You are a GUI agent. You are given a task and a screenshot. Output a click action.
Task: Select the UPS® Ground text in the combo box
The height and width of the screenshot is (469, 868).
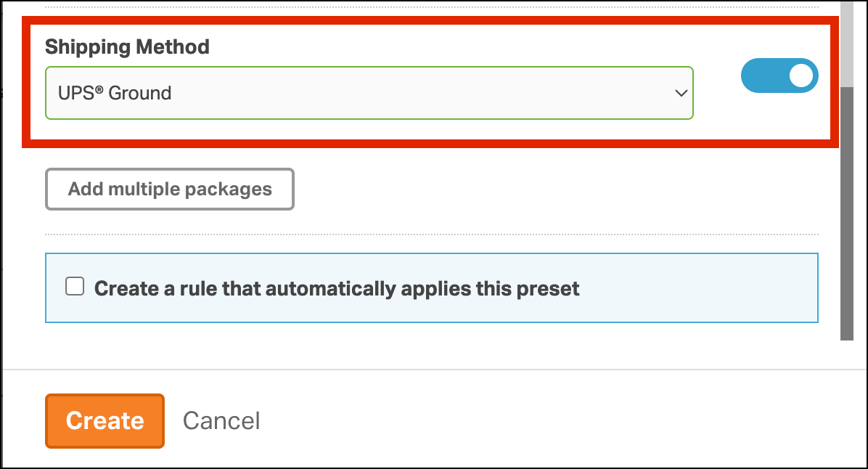click(115, 93)
